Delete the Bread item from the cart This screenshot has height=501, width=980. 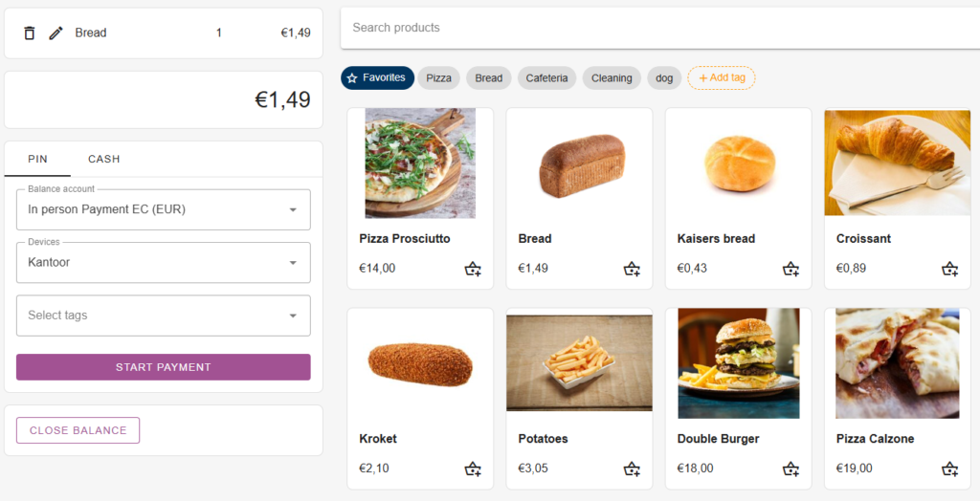coord(30,33)
